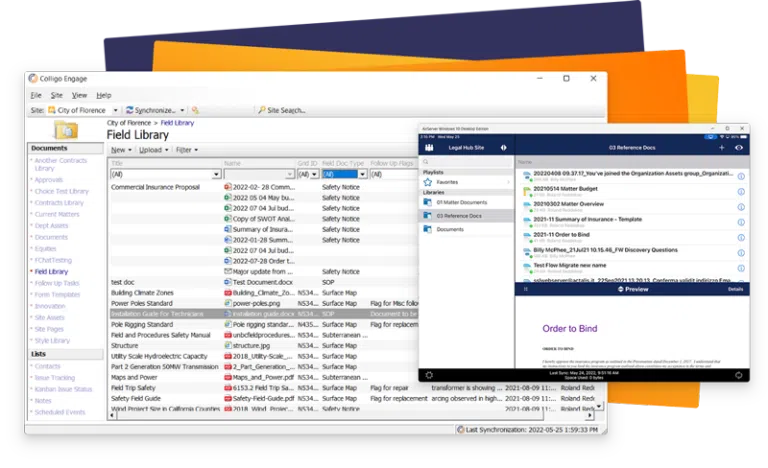Open Follow Up Tasks in sidebar
The width and height of the screenshot is (768, 468).
[x=57, y=283]
